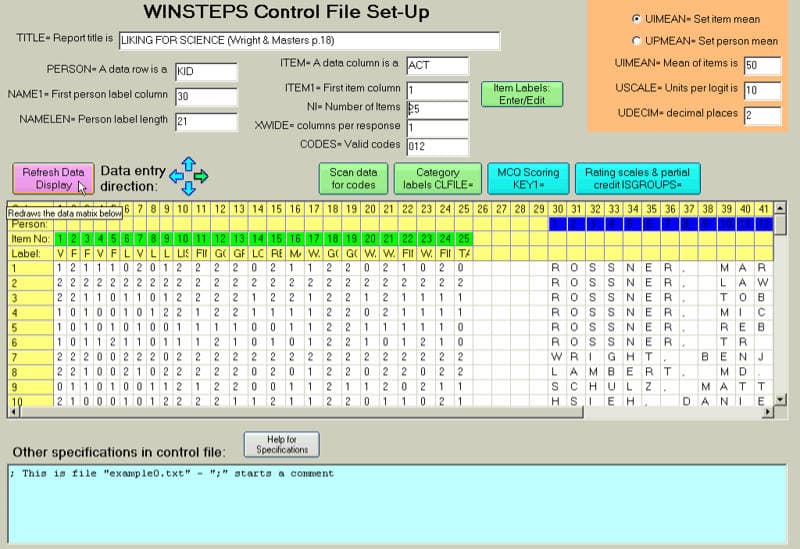
Task: Click green Item No cell 25
Action: 464,238
